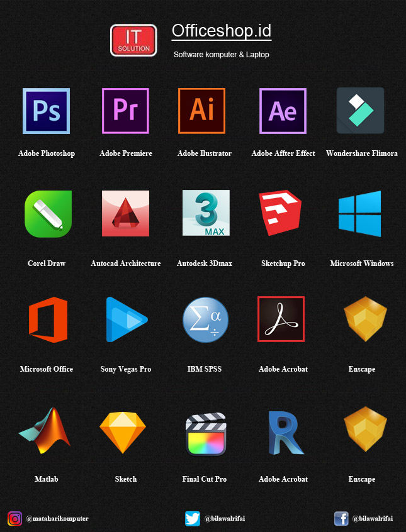Click the Enscape icon beside the Acrobat icon
The image size is (406, 532).
(365, 319)
